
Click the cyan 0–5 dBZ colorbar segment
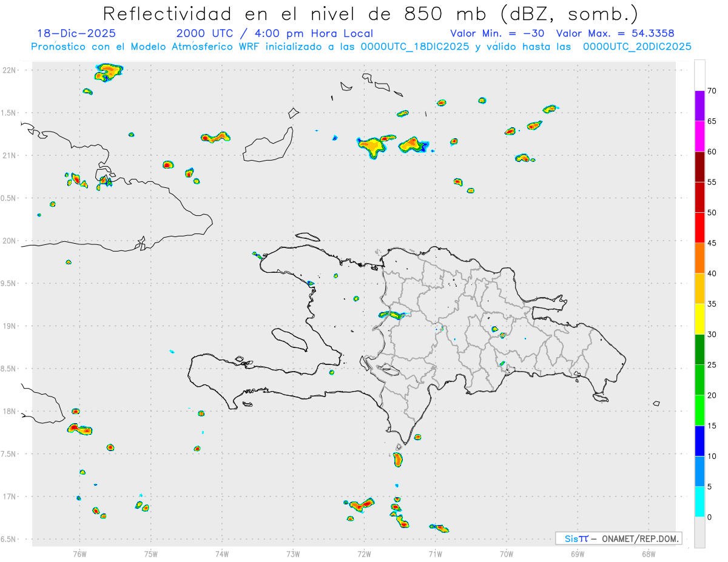[x=699, y=501]
